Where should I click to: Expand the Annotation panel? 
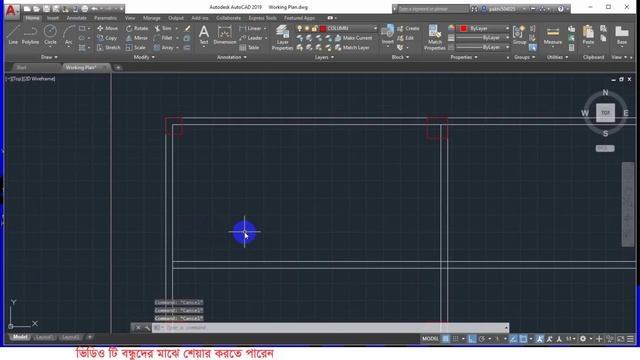[231, 57]
